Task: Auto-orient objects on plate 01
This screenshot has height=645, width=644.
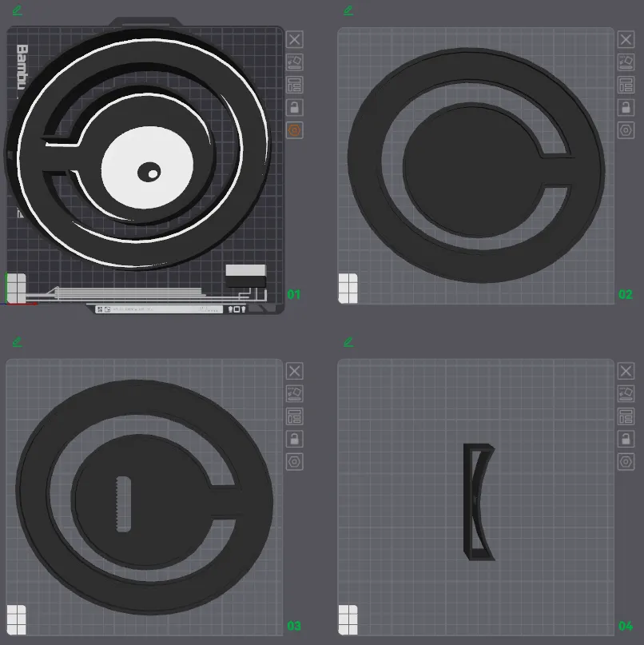Action: tap(295, 62)
